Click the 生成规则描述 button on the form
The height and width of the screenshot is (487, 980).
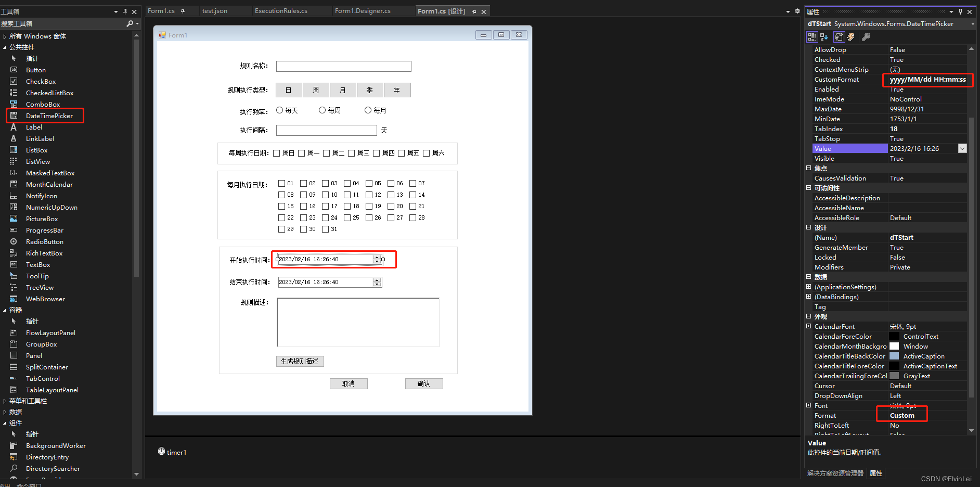pyautogui.click(x=300, y=361)
